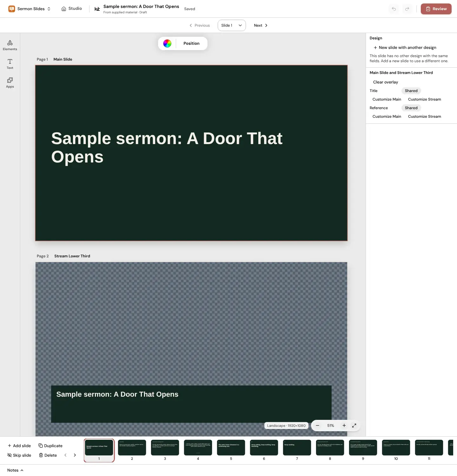Open the Sermon Slides switcher
Screen dimensions: 457x476
pos(30,9)
